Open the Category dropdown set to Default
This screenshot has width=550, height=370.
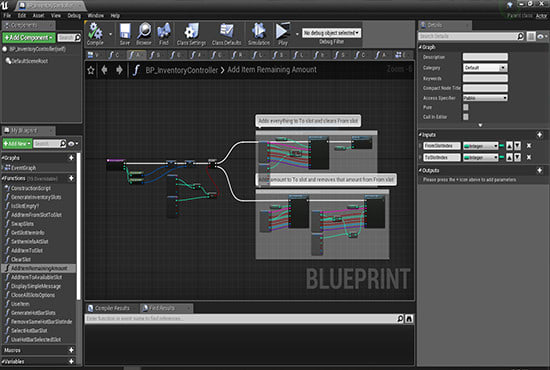(485, 68)
